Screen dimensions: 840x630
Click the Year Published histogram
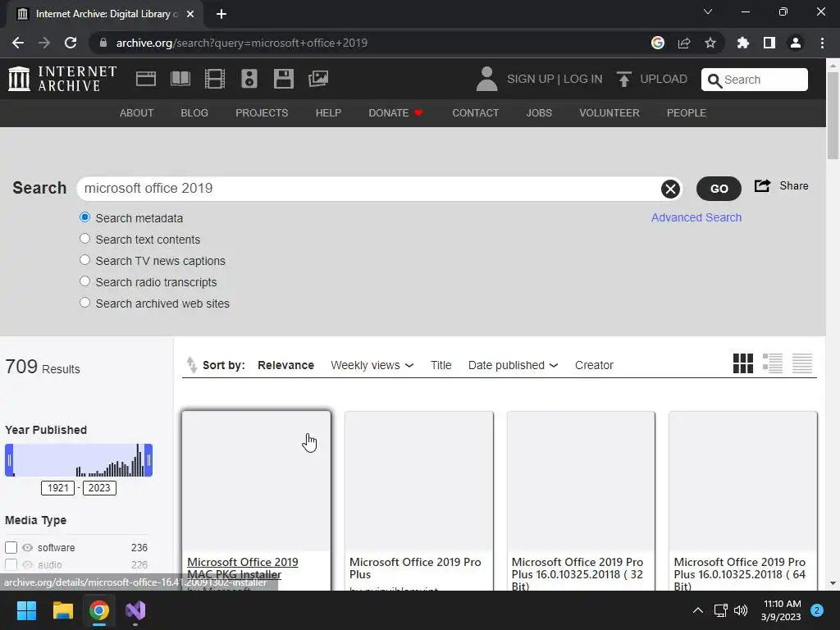point(79,460)
